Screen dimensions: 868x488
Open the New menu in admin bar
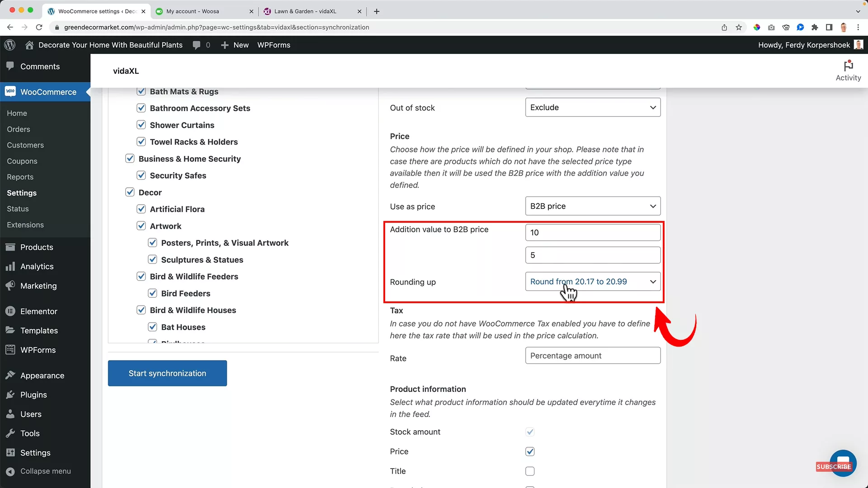coord(235,45)
